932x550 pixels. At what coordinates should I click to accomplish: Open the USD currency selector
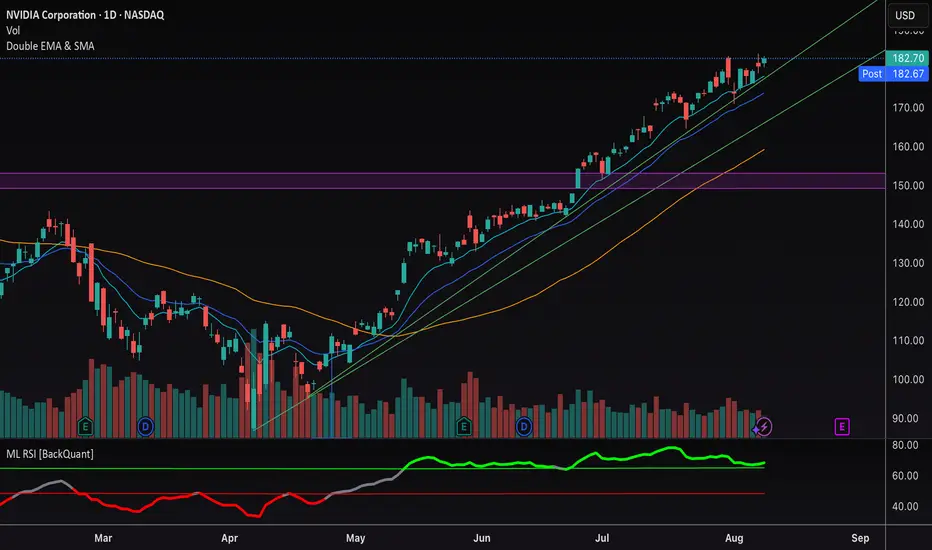pyautogui.click(x=905, y=15)
